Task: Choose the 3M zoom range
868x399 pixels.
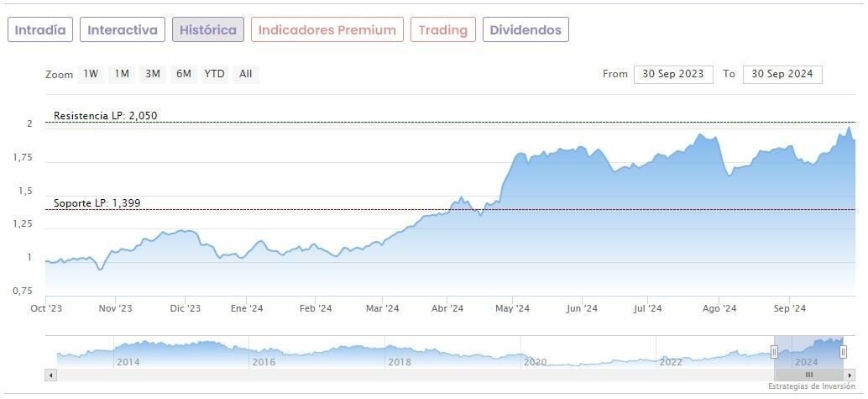Action: click(x=153, y=74)
